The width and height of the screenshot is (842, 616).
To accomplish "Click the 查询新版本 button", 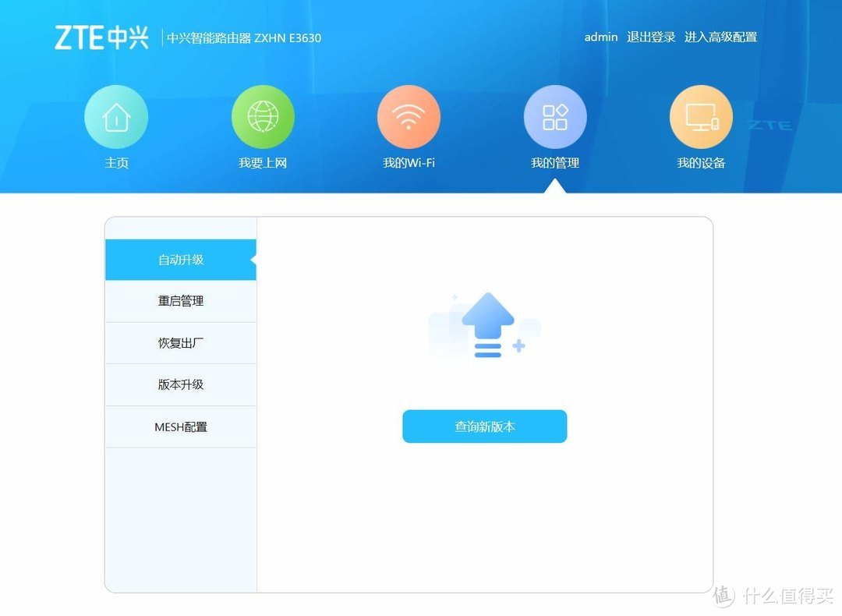I will click(484, 427).
